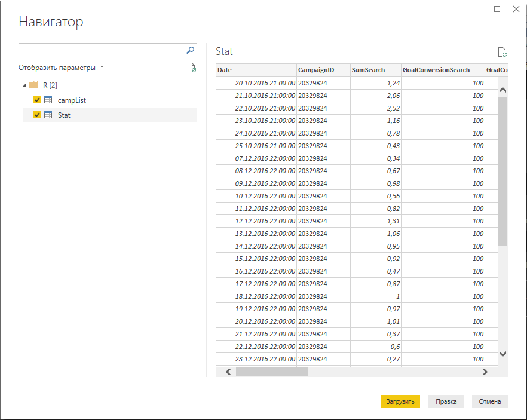Click the Date column header
The height and width of the screenshot is (420, 527).
[x=256, y=70]
